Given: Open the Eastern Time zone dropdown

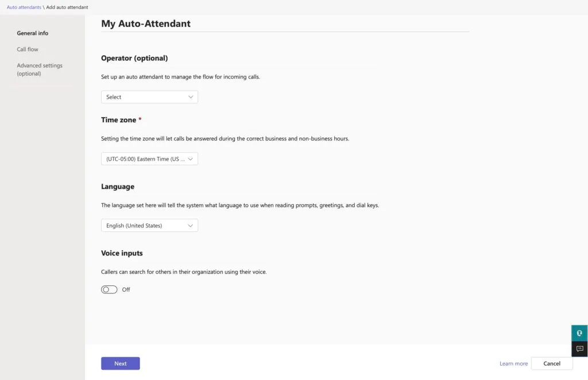Looking at the screenshot, I should [x=149, y=159].
